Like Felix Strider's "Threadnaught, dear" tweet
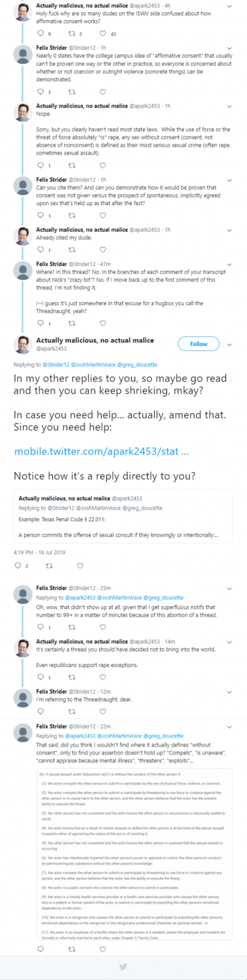 (x=103, y=711)
